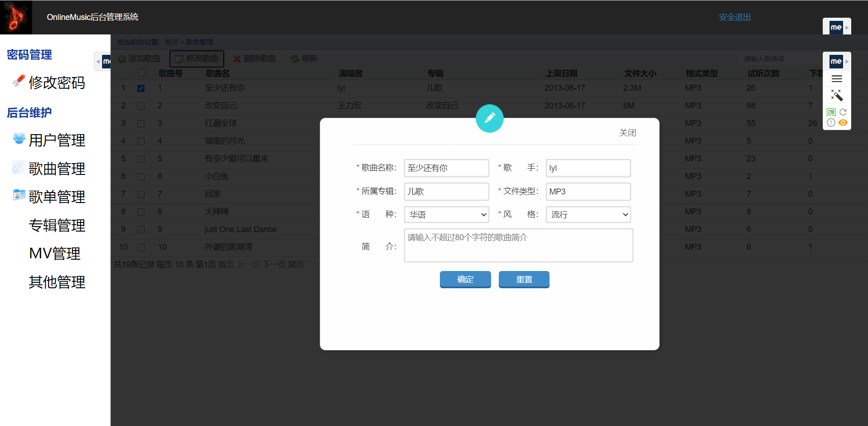This screenshot has width=868, height=426.
Task: Click the teal pencil icon above the dialog
Action: point(490,118)
